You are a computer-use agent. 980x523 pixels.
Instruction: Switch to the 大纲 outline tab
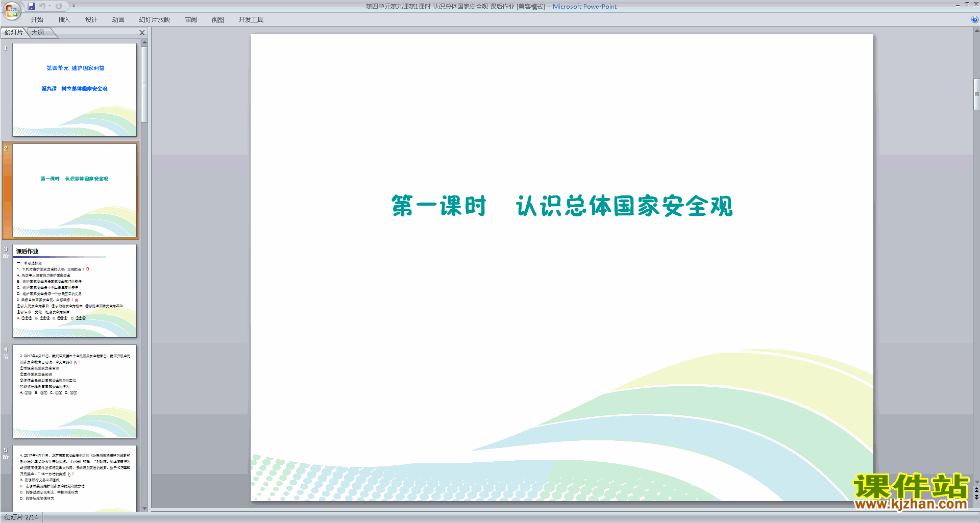click(x=38, y=33)
